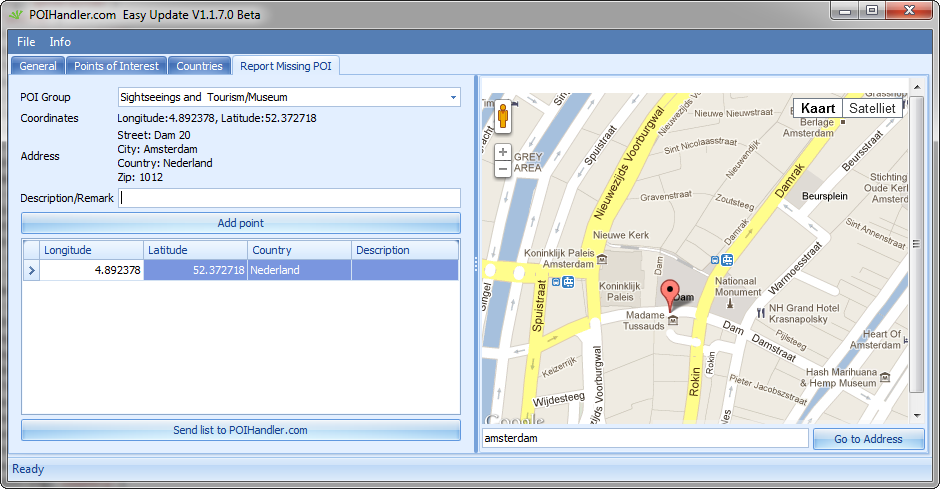Click the Berlage Amsterdam marker
Viewport: 940px width, 489px height.
[x=843, y=122]
